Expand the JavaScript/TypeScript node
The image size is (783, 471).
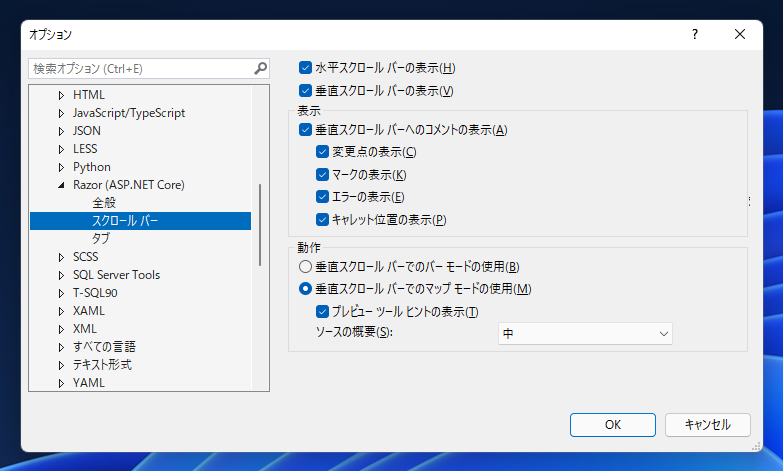pos(61,113)
